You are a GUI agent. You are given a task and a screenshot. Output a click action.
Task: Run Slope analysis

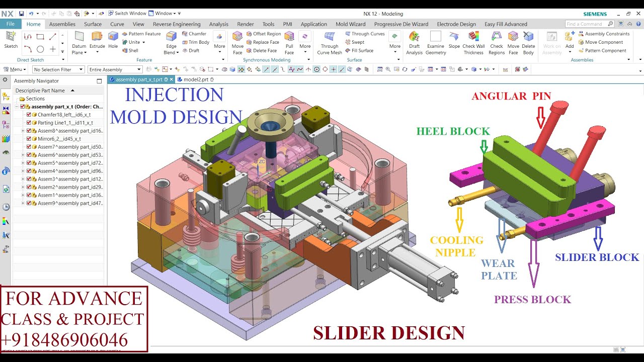(x=454, y=40)
